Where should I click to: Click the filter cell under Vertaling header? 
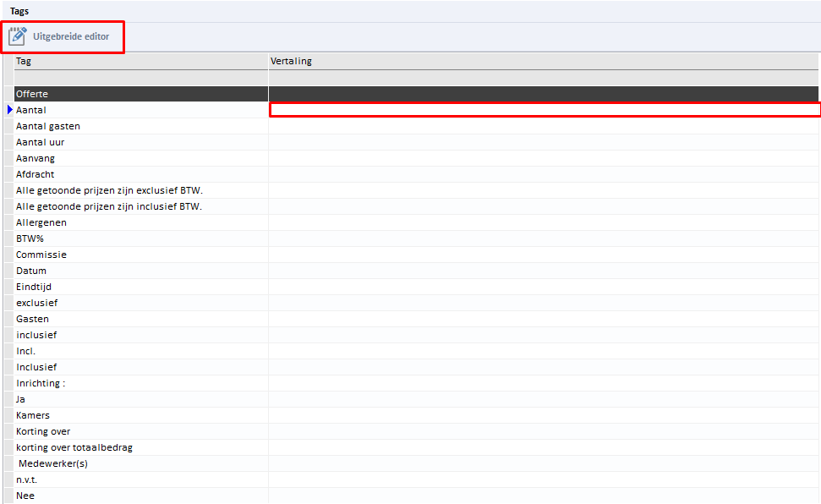click(x=544, y=78)
